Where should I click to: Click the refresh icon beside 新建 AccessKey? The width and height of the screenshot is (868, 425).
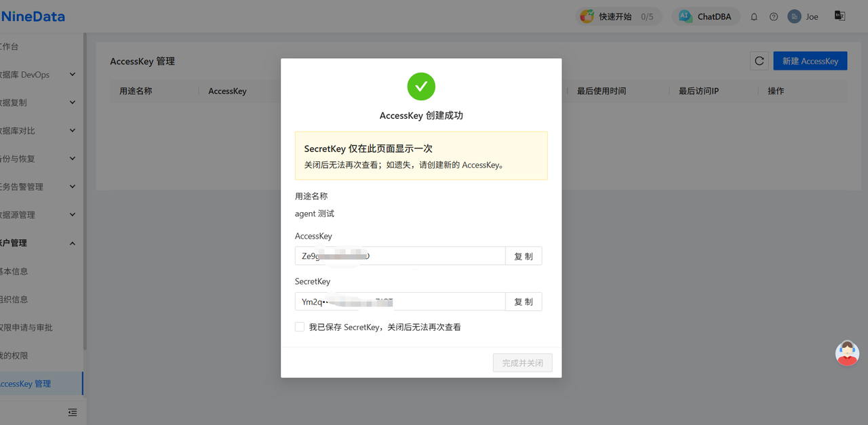click(759, 61)
